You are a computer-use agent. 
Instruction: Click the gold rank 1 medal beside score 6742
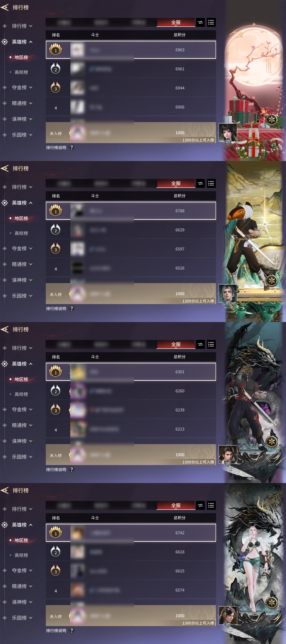[55, 532]
